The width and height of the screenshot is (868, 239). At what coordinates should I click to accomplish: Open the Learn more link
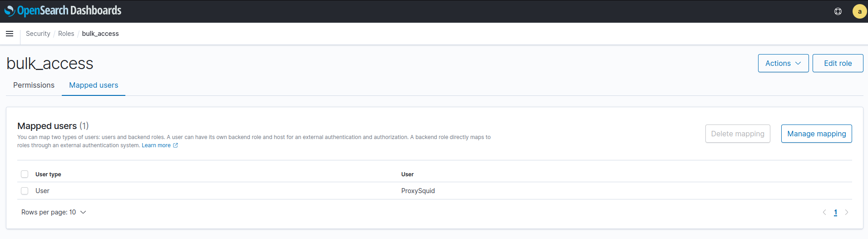click(156, 145)
